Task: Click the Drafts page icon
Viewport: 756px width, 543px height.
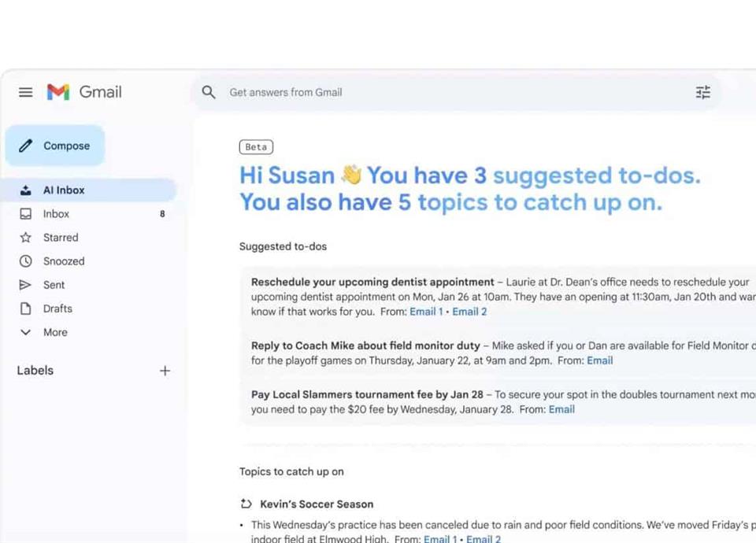Action: pyautogui.click(x=26, y=308)
